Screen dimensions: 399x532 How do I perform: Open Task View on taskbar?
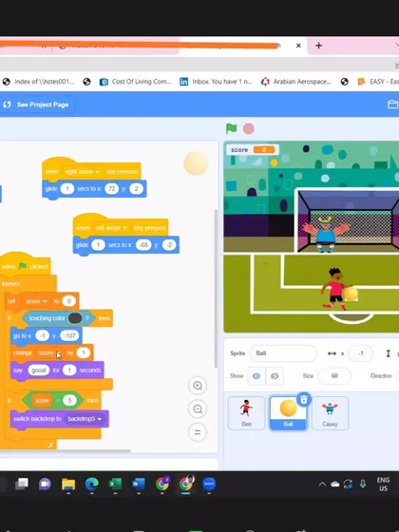(x=22, y=484)
